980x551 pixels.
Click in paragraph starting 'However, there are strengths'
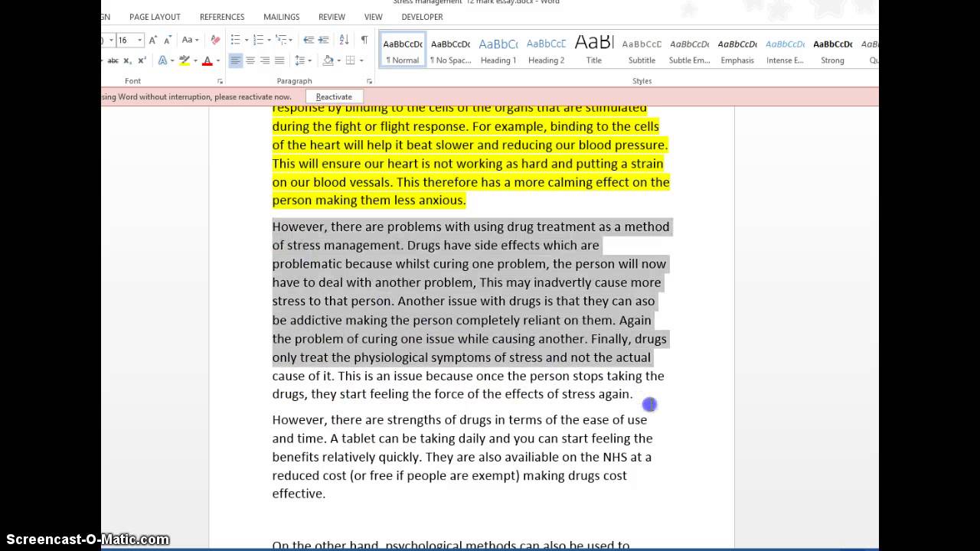pos(463,457)
